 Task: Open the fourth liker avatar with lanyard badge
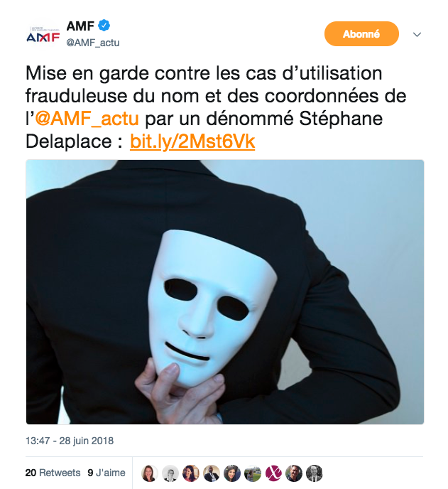tap(212, 473)
